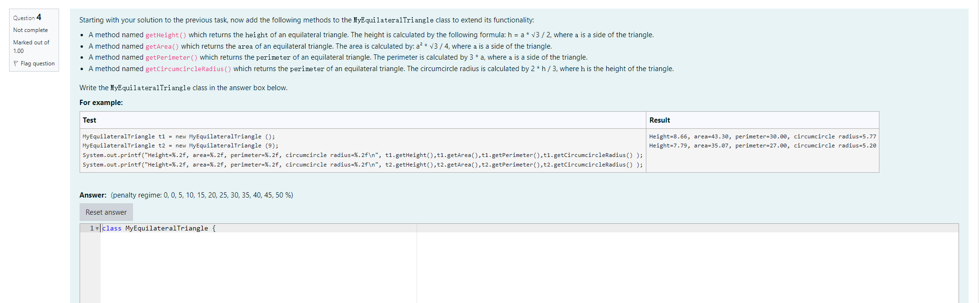Click the Test column header
Image resolution: width=980 pixels, height=303 pixels.
click(x=89, y=120)
